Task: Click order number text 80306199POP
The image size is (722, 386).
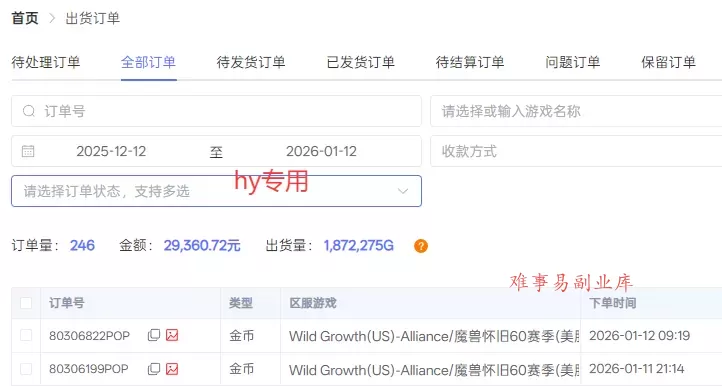Action: [x=88, y=368]
